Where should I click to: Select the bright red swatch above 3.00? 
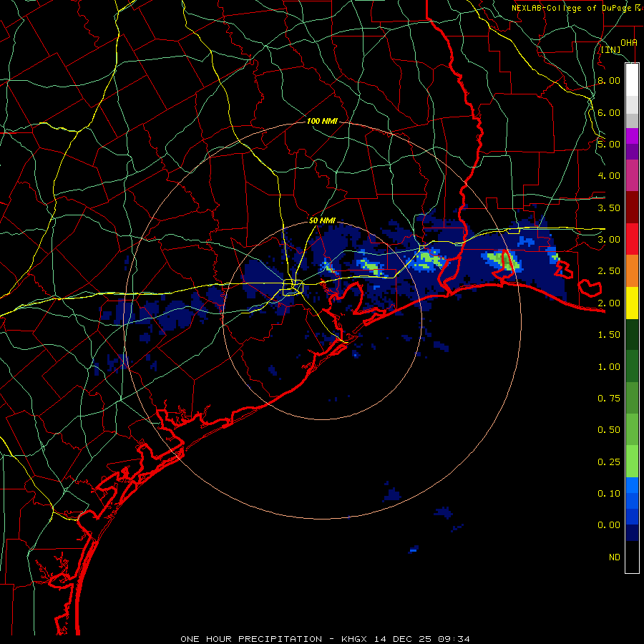pos(632,239)
